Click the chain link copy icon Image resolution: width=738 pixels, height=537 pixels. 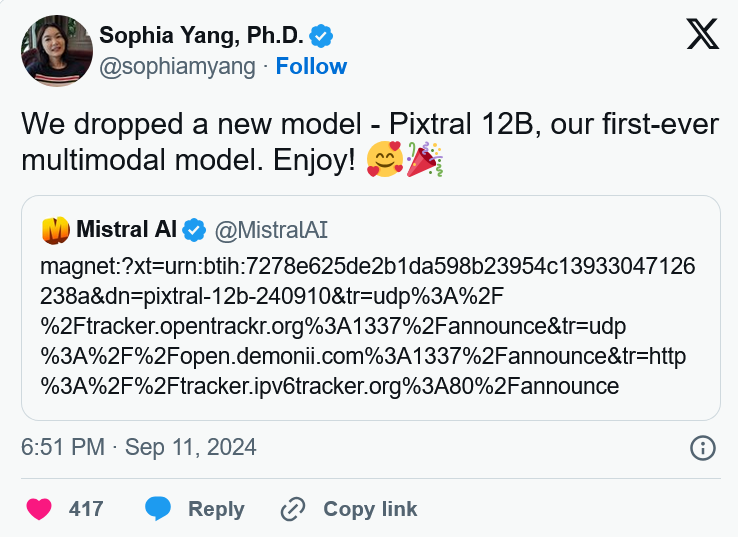pos(293,509)
